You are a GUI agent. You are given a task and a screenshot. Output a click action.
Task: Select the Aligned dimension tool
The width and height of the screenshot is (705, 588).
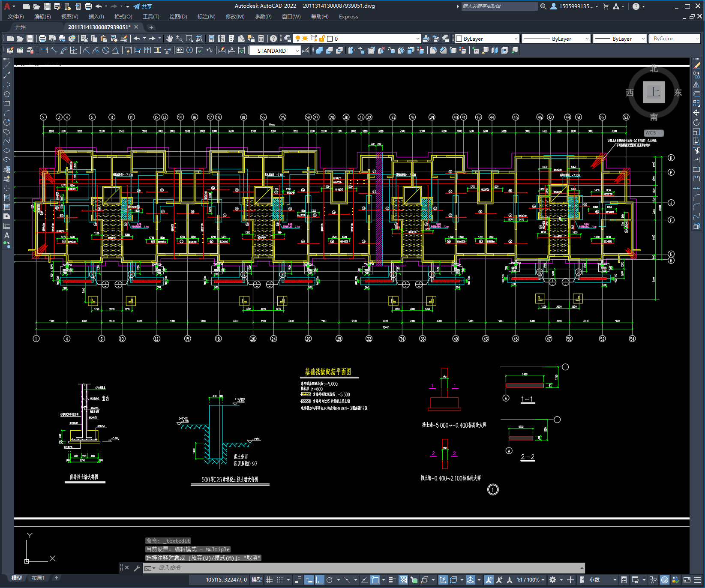(x=54, y=50)
